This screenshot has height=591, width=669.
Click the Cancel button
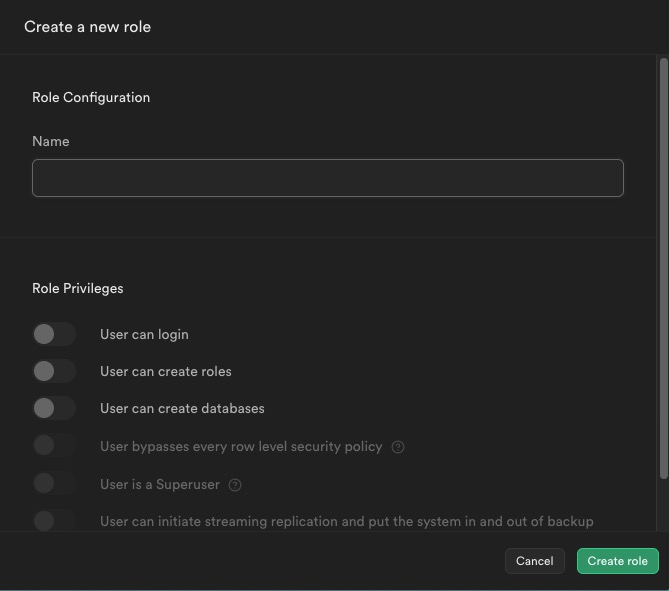pyautogui.click(x=534, y=561)
